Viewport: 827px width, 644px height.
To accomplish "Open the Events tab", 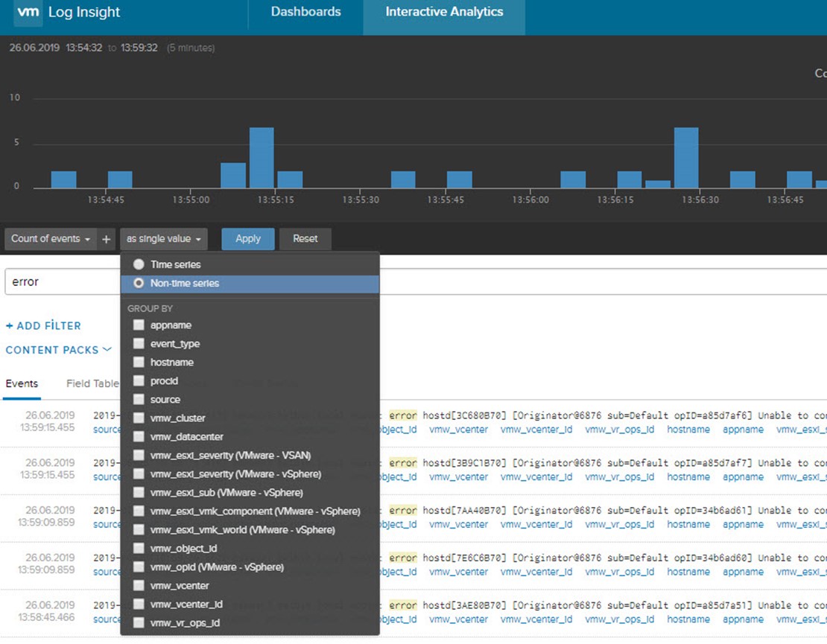I will pos(22,383).
